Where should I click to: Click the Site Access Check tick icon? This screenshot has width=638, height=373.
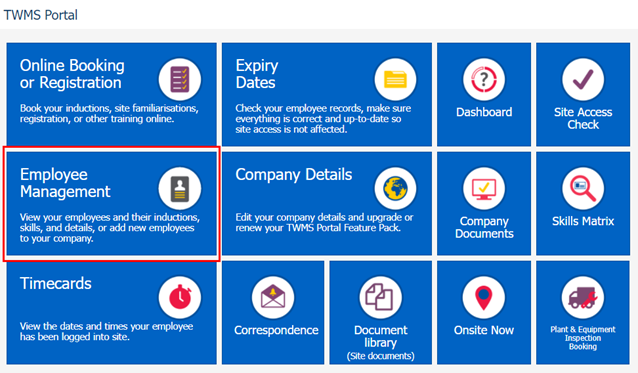coord(583,79)
